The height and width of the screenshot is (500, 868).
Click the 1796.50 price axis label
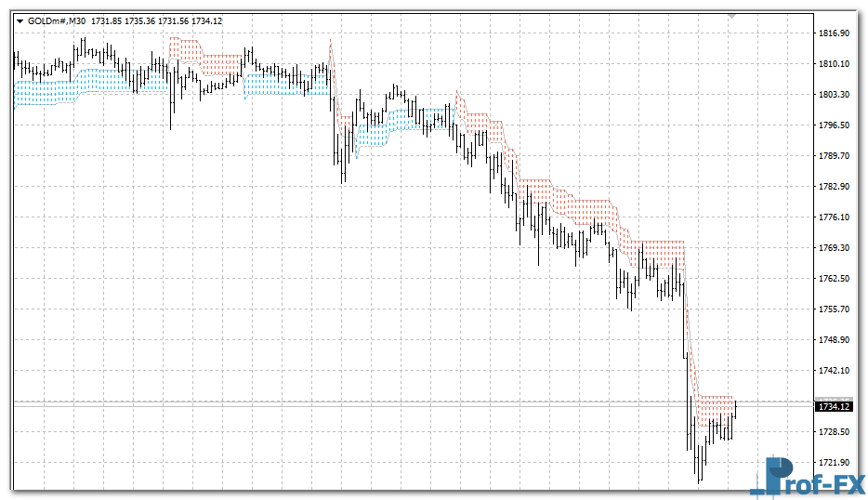835,125
